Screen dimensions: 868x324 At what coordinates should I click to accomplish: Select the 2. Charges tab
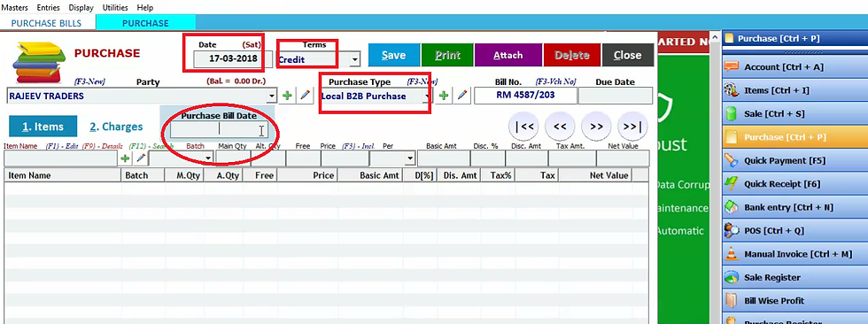coord(116,127)
